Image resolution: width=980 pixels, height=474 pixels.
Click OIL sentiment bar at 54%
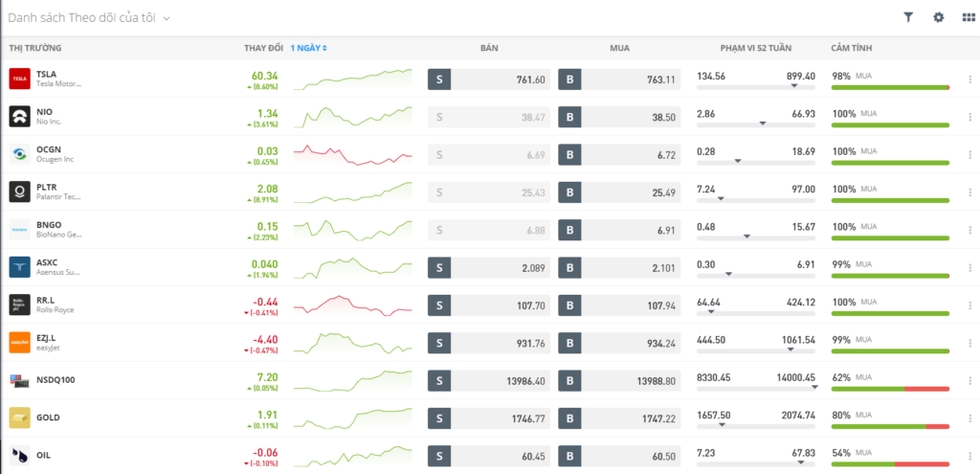click(890, 464)
